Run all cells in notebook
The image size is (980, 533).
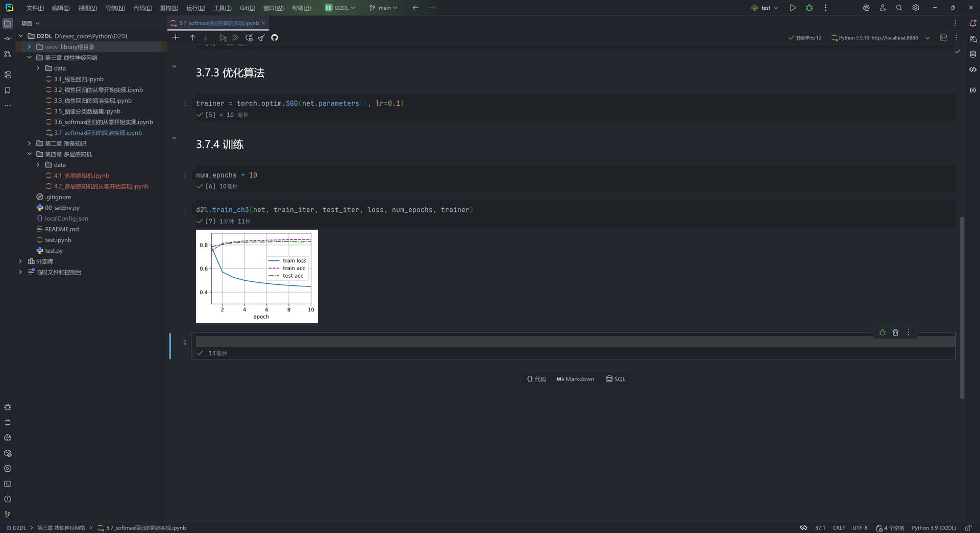click(235, 38)
